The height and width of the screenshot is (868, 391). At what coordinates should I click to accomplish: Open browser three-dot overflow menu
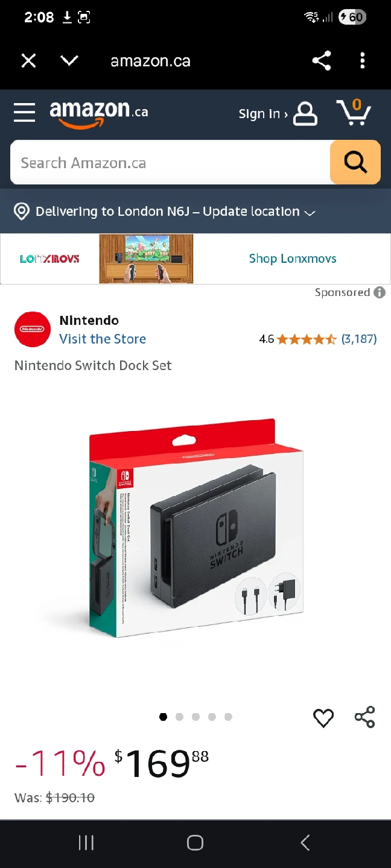point(362,61)
